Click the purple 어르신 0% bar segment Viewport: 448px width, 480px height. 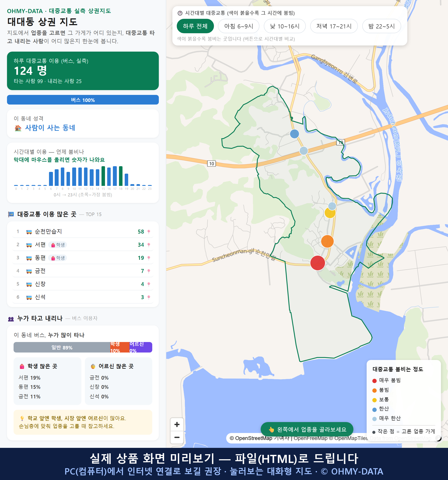click(141, 347)
